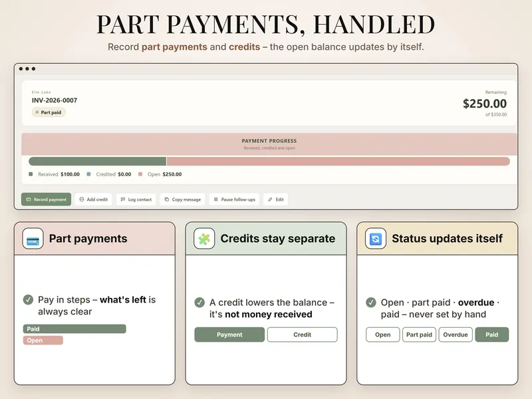Click the Part paid status badge
The image size is (532, 399).
tap(49, 112)
